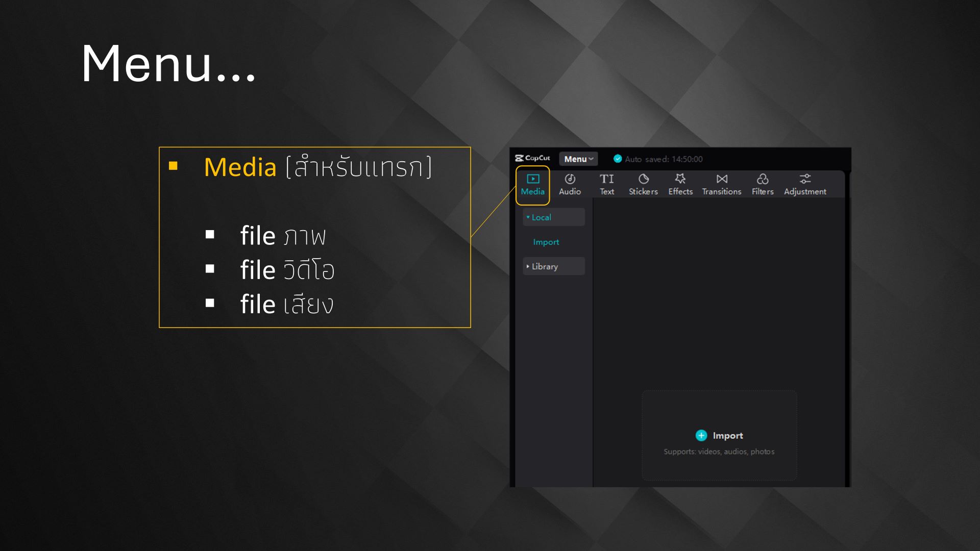Click the Menu... slide title

coord(168,64)
